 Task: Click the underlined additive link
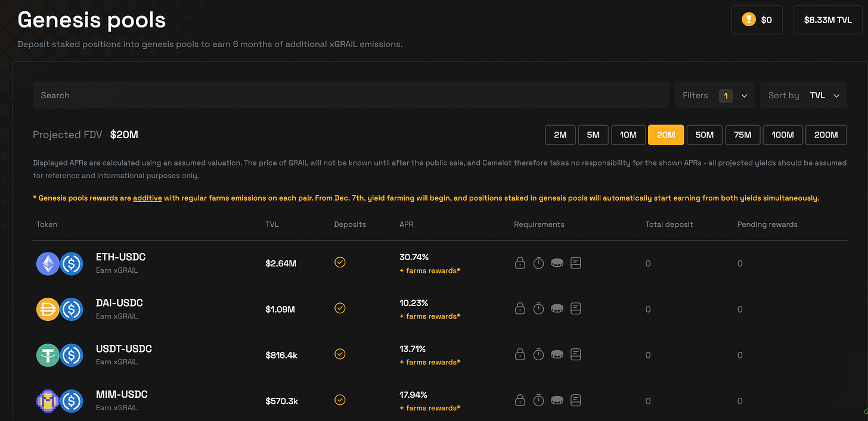[x=147, y=198]
